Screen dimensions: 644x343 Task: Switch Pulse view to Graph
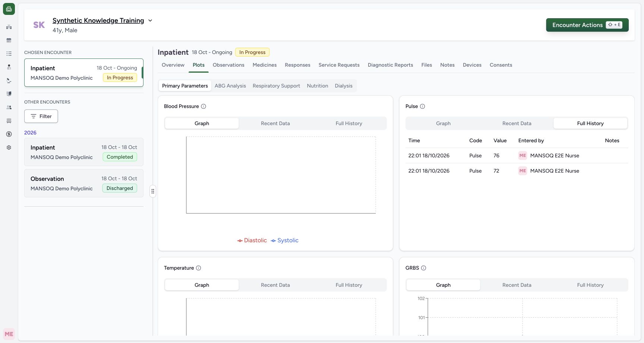443,123
